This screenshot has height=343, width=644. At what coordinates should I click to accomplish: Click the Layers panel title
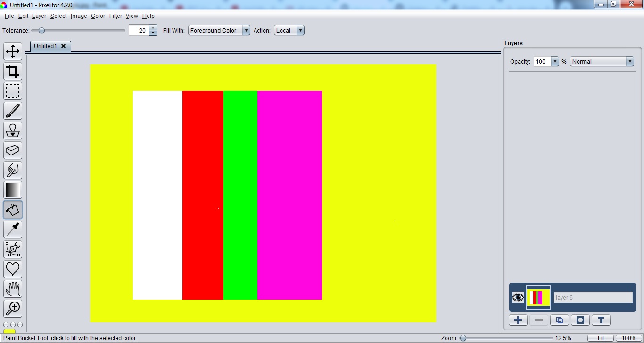(513, 43)
